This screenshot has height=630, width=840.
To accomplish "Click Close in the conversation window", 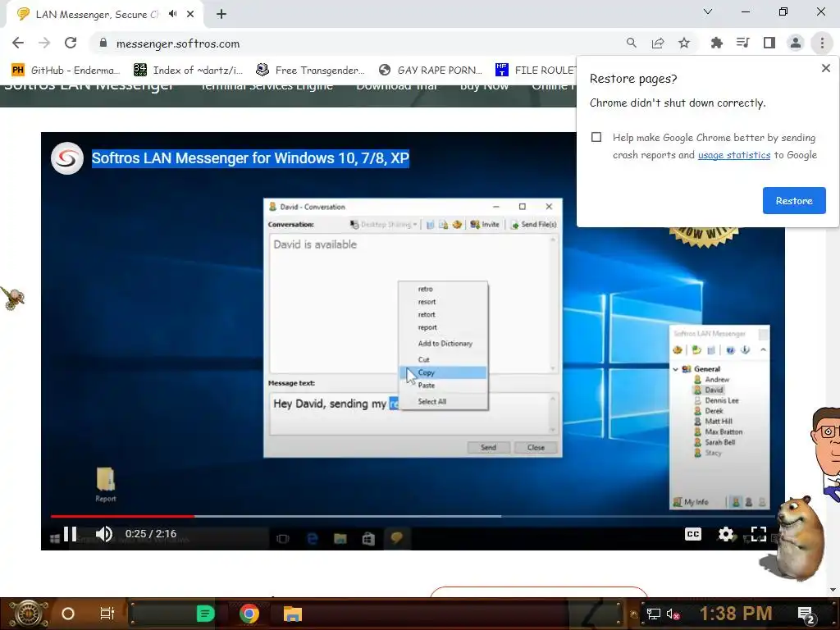I will [536, 447].
